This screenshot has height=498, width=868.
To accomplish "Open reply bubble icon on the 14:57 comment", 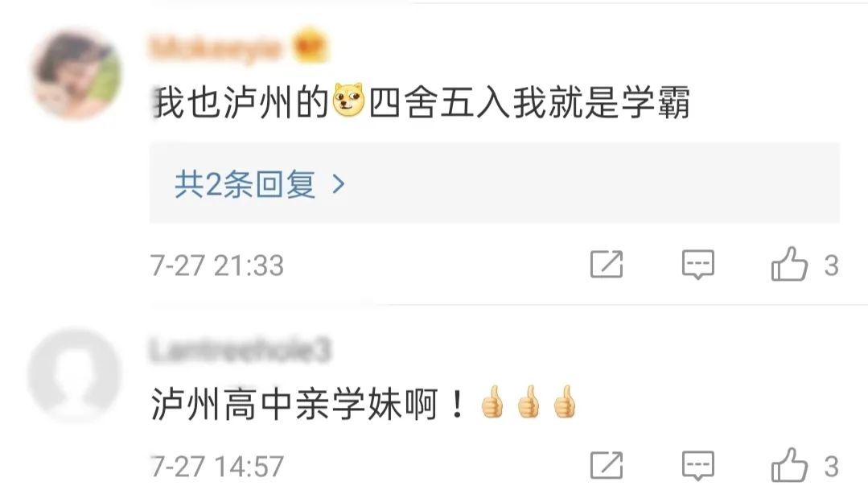I will point(697,465).
